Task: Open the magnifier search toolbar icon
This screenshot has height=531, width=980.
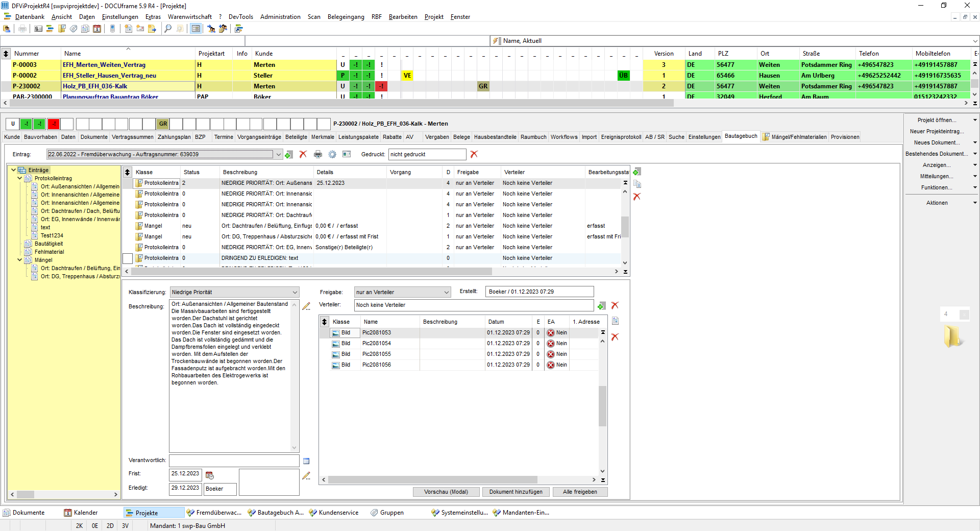Action: click(168, 29)
